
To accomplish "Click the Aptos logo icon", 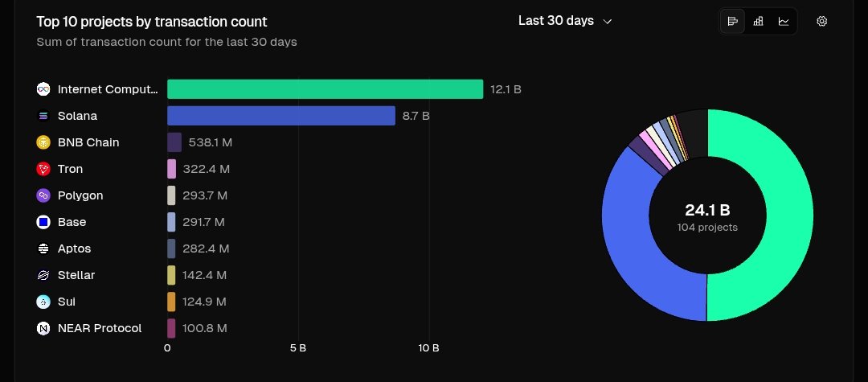I will 43,249.
